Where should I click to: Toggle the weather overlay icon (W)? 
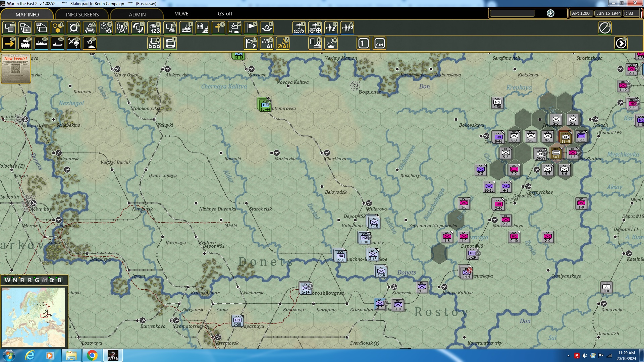(x=234, y=28)
